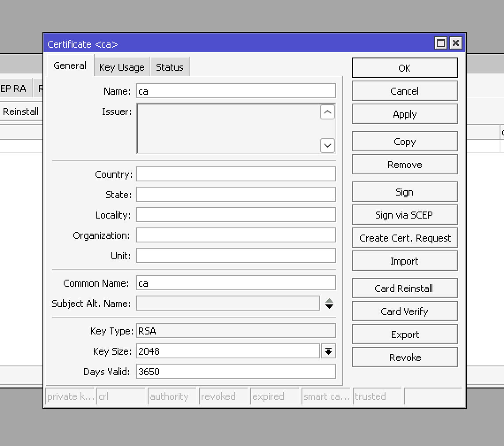504x446 pixels.
Task: Focus the Country input field
Action: pyautogui.click(x=236, y=174)
